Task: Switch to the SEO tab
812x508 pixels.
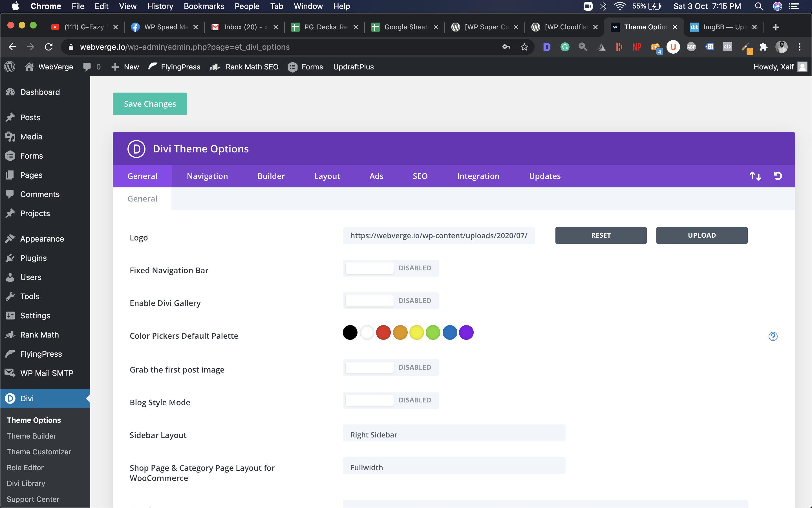Action: tap(420, 176)
